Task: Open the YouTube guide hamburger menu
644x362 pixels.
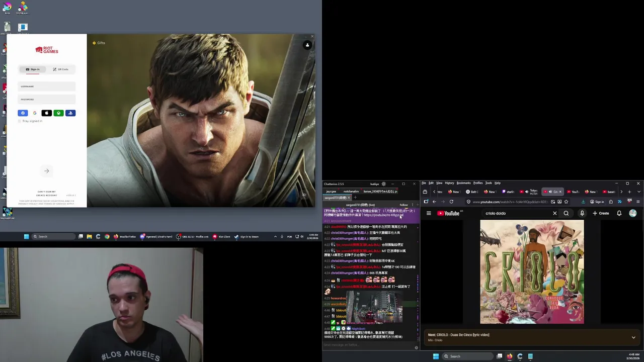Action: coord(429,213)
